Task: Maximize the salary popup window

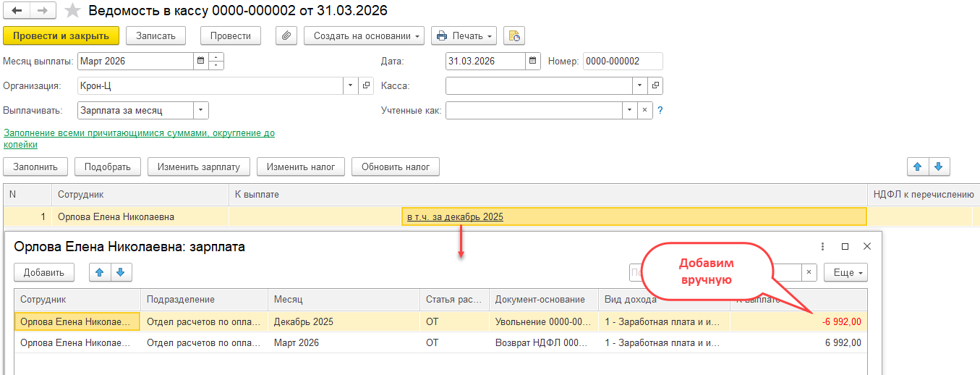Action: pos(845,246)
